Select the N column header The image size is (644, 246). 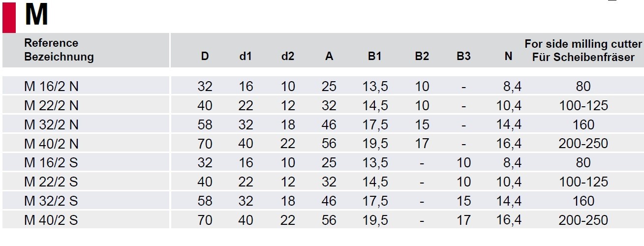[509, 57]
